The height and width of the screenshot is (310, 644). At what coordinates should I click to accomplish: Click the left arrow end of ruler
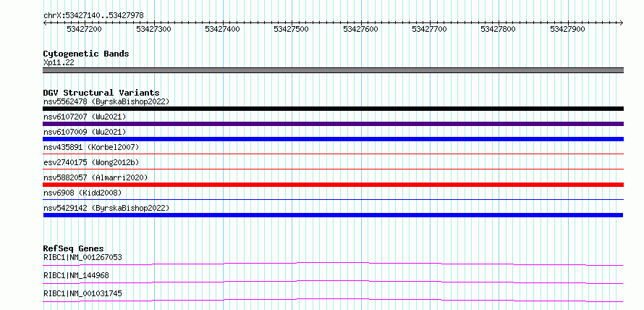[x=45, y=22]
